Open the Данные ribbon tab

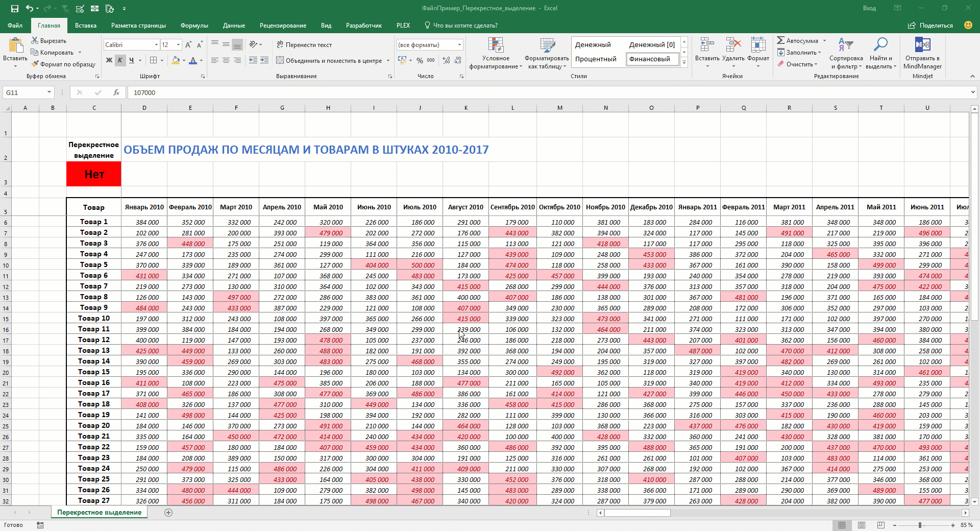pyautogui.click(x=234, y=26)
